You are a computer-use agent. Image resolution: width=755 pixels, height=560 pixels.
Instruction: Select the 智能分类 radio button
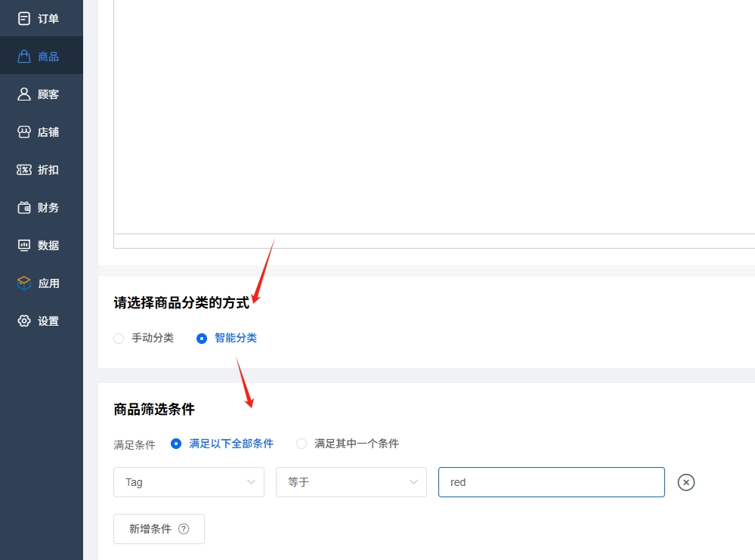tap(202, 339)
